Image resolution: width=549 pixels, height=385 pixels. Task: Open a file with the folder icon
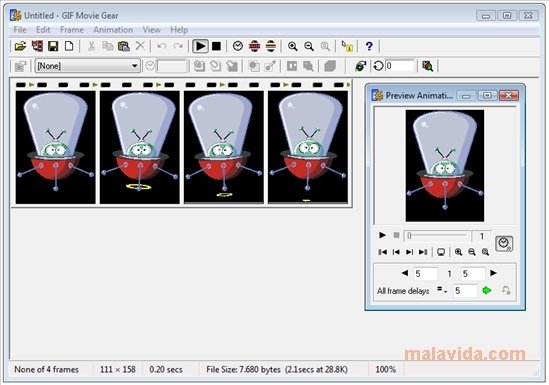click(x=20, y=46)
